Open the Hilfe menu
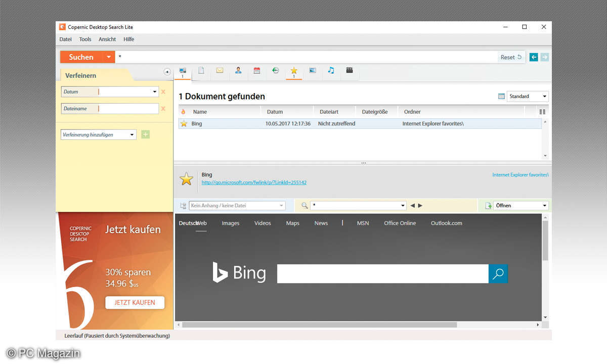 [128, 39]
